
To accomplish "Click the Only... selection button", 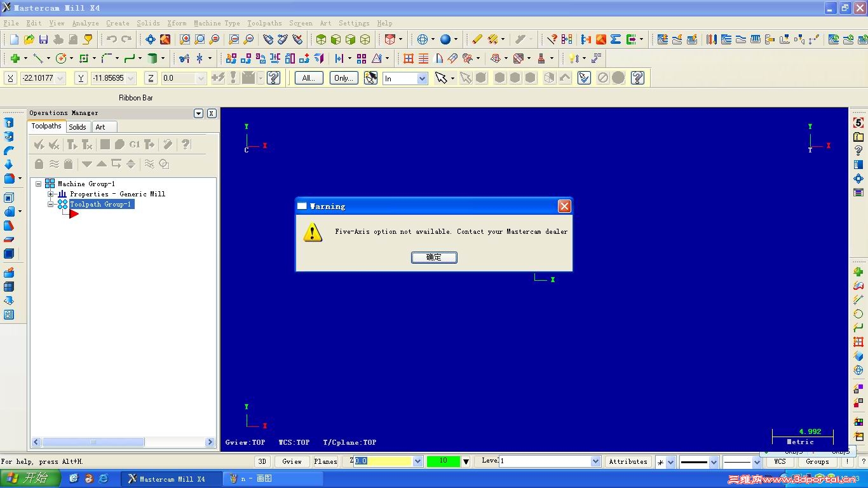I will (x=344, y=78).
